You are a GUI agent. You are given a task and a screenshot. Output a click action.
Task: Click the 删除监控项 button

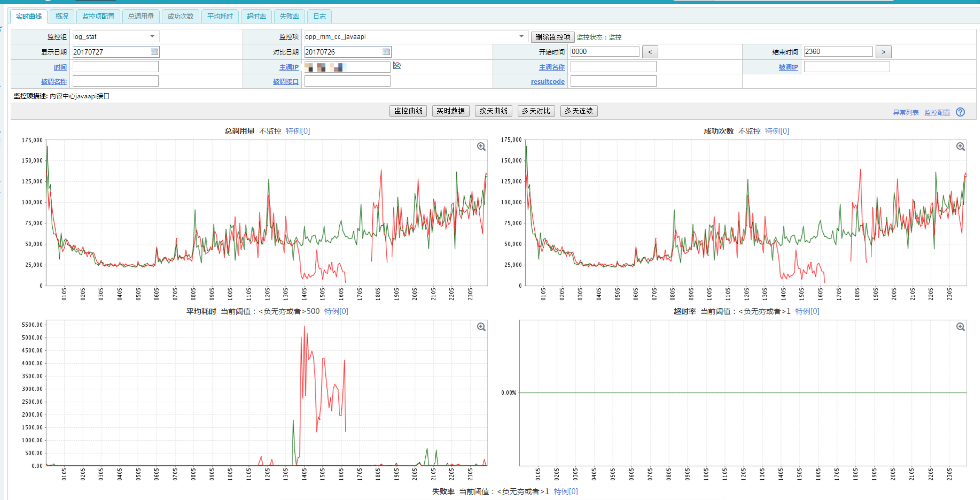point(552,37)
